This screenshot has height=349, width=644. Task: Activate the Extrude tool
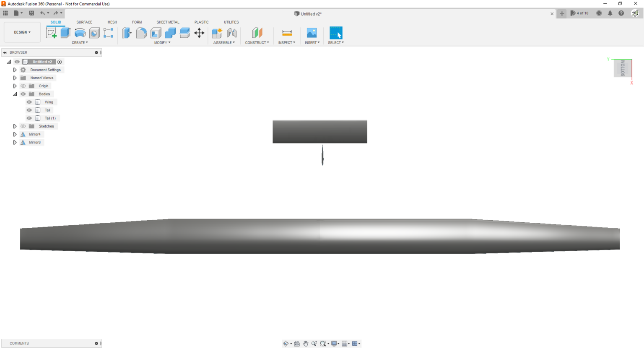tap(65, 32)
